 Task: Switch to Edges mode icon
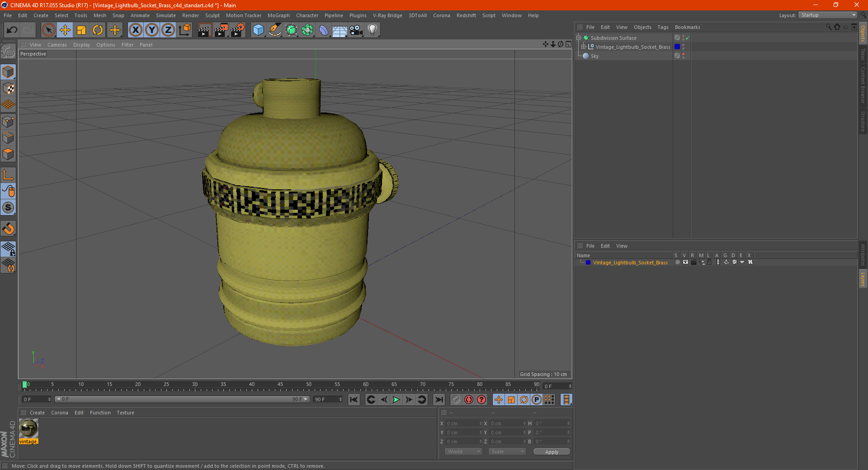(x=8, y=138)
